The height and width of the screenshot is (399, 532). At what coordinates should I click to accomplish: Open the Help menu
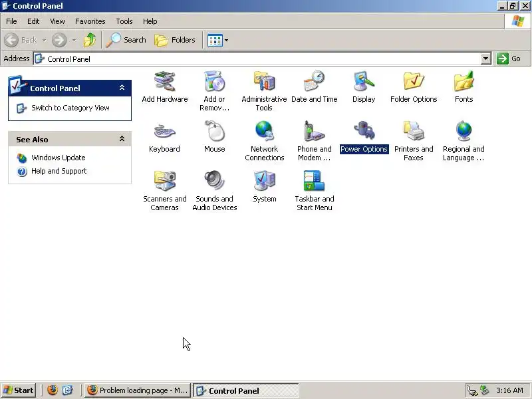pyautogui.click(x=150, y=21)
